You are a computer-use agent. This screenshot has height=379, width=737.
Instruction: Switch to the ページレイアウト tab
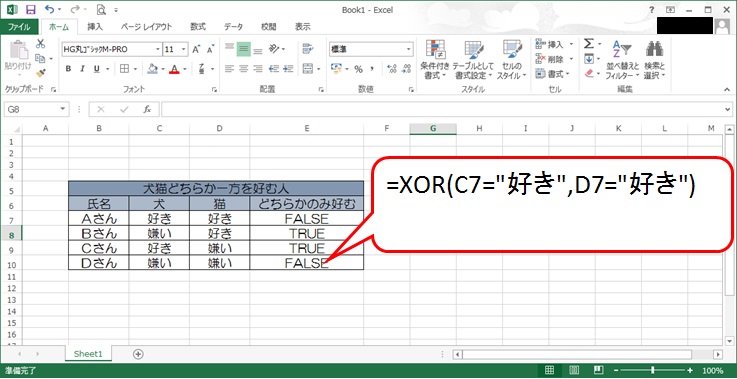(x=146, y=27)
